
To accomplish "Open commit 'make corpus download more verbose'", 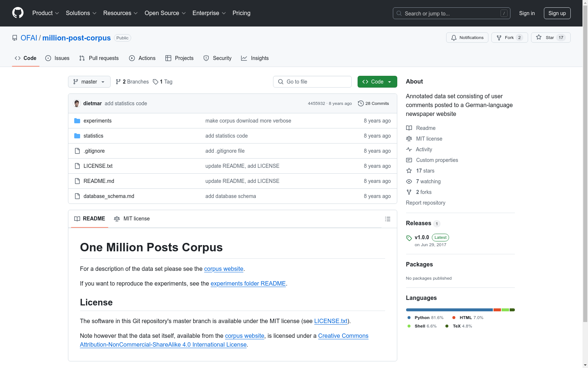I will point(248,121).
